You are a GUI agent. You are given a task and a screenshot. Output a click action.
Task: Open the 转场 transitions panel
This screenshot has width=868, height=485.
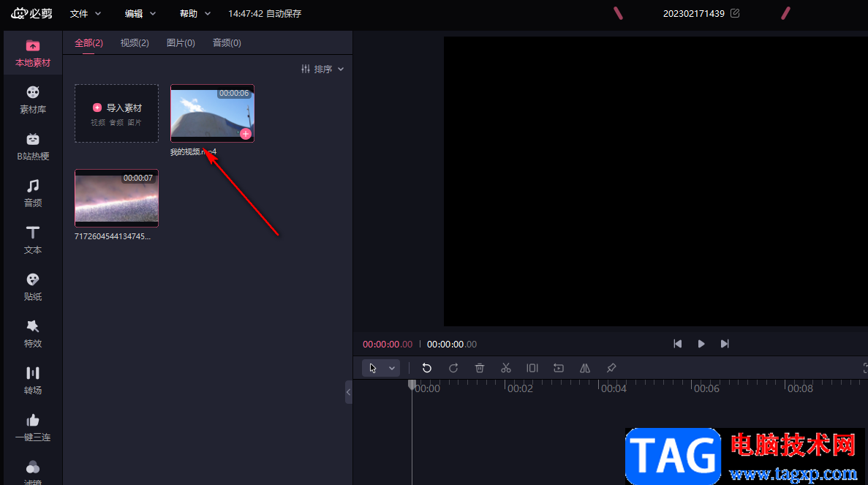33,380
